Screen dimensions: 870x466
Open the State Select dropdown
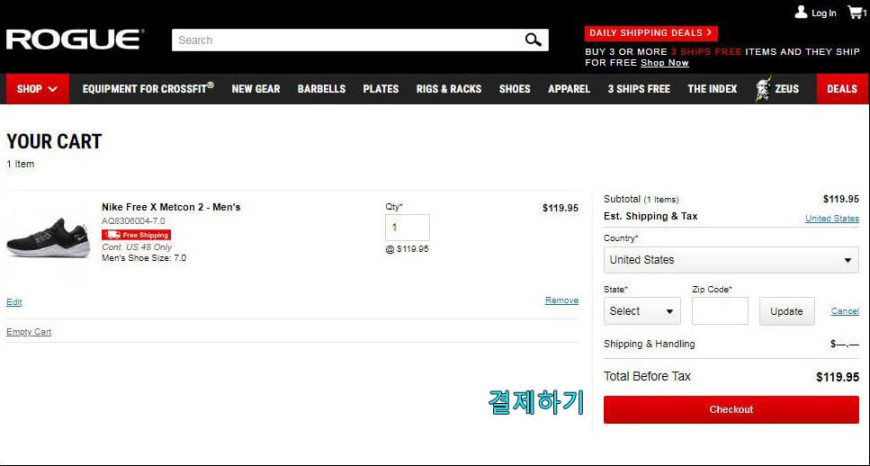tap(642, 311)
